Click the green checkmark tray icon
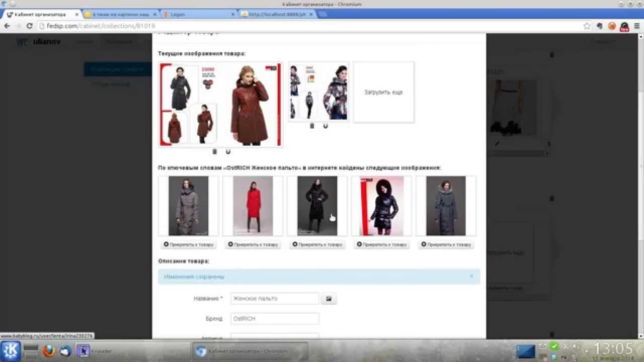 tap(554, 346)
